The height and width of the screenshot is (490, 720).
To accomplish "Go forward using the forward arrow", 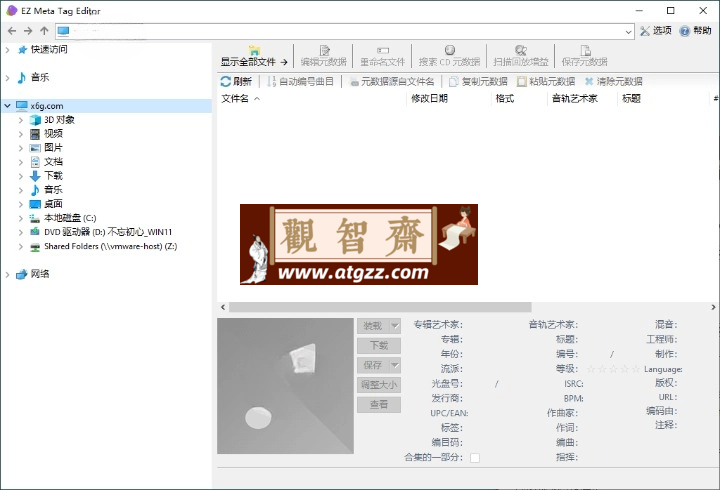I will pyautogui.click(x=28, y=31).
